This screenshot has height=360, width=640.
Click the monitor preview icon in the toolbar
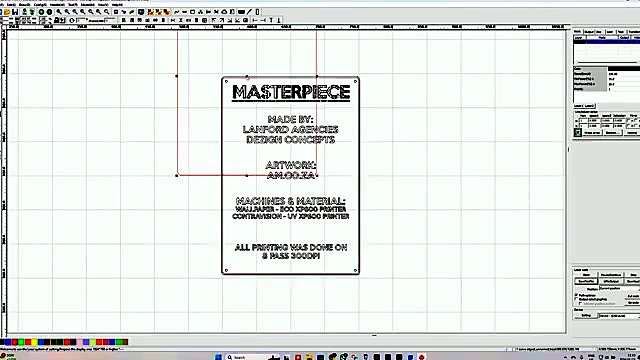tap(141, 12)
